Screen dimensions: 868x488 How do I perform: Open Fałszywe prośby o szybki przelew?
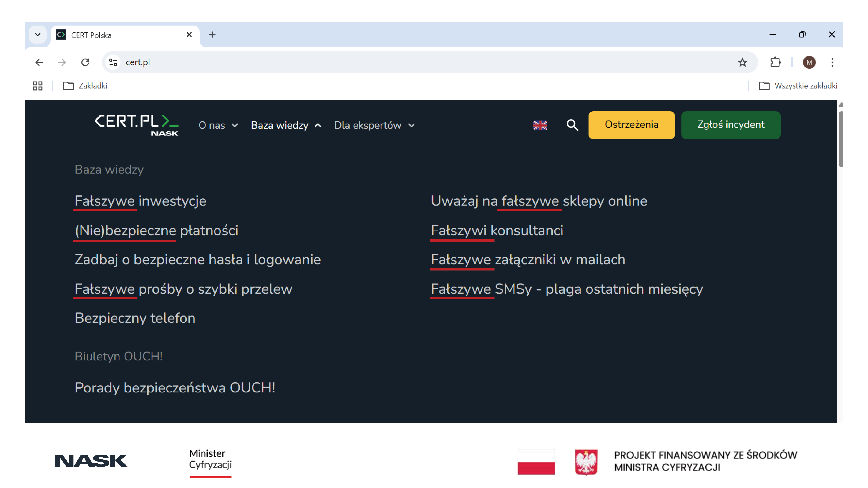183,289
